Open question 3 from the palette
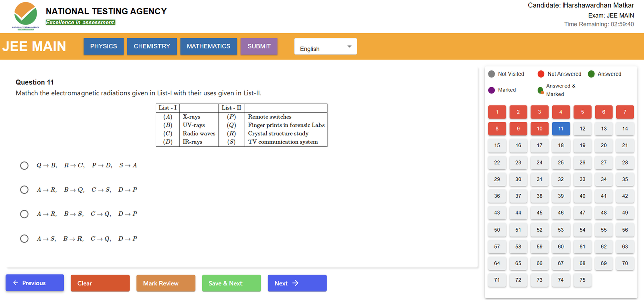This screenshot has width=644, height=300. (540, 112)
